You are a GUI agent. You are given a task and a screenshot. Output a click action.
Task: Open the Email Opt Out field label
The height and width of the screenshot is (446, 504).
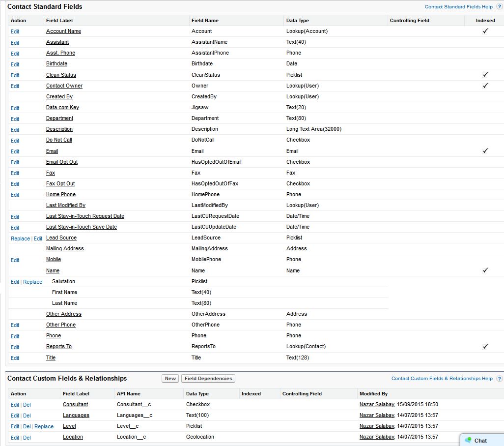click(x=62, y=162)
